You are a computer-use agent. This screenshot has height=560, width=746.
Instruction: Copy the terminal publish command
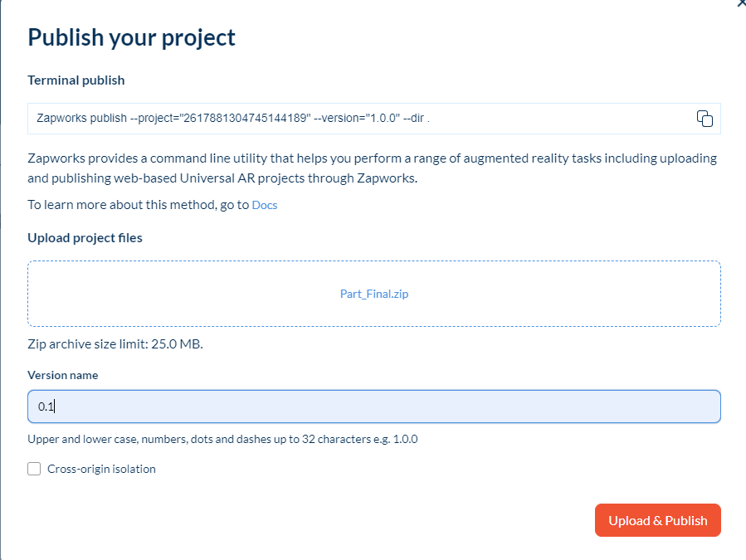[705, 119]
